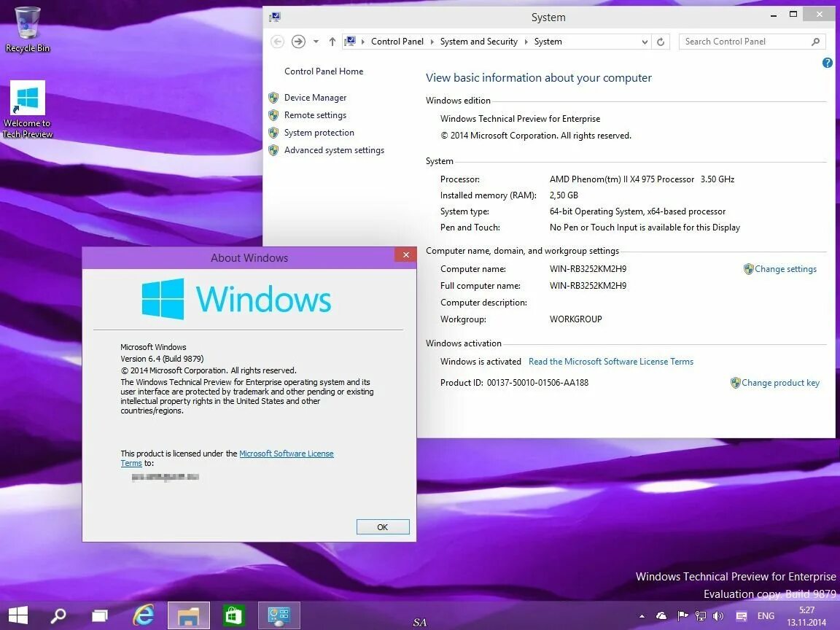Expand arrow after System and Security breadcrumb
The image size is (840, 630).
coord(526,42)
